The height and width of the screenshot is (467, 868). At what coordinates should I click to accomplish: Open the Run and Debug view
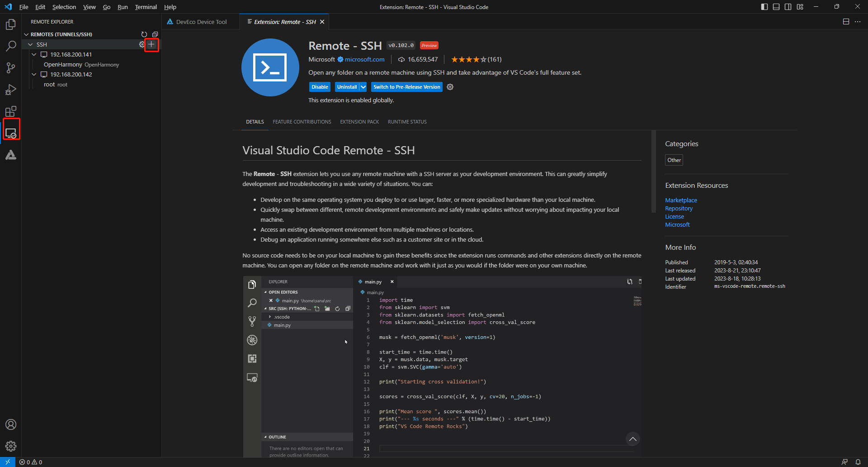coord(11,90)
